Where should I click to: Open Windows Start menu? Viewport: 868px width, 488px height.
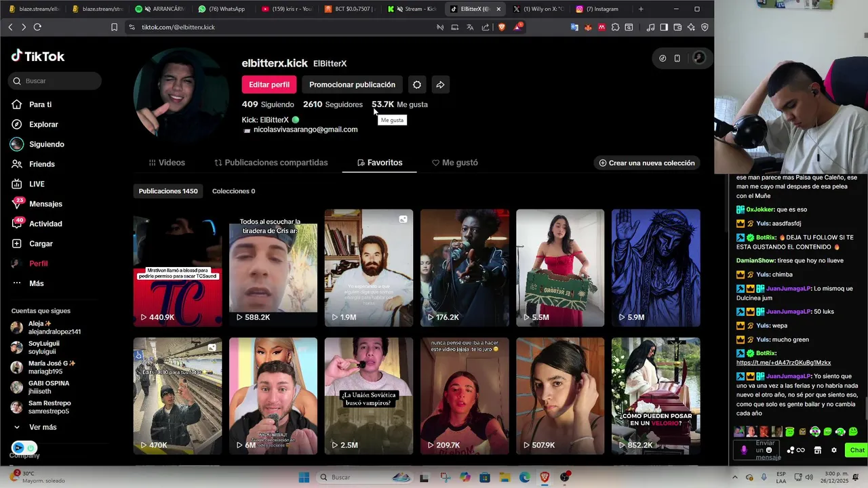click(304, 477)
